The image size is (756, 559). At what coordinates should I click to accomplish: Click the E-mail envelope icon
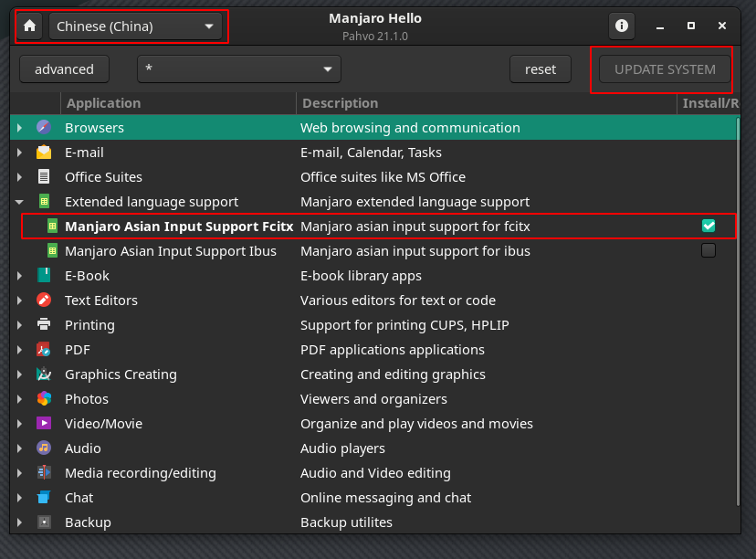(44, 152)
